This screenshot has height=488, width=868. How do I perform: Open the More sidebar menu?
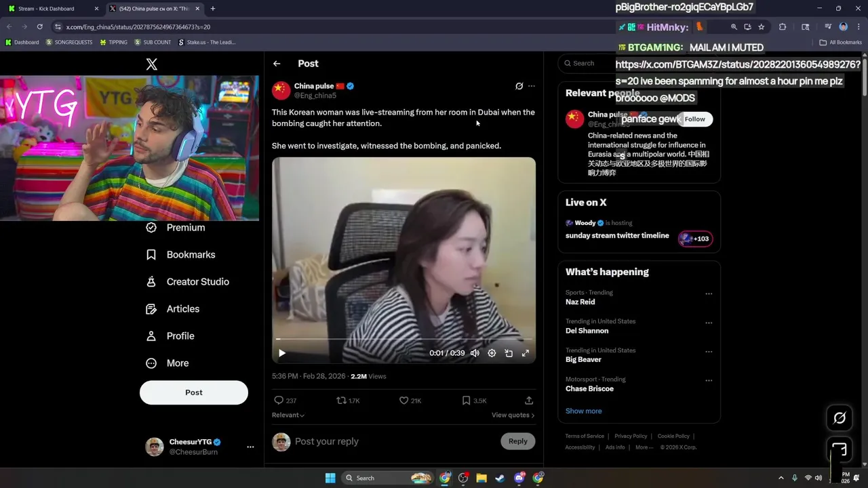coord(167,363)
